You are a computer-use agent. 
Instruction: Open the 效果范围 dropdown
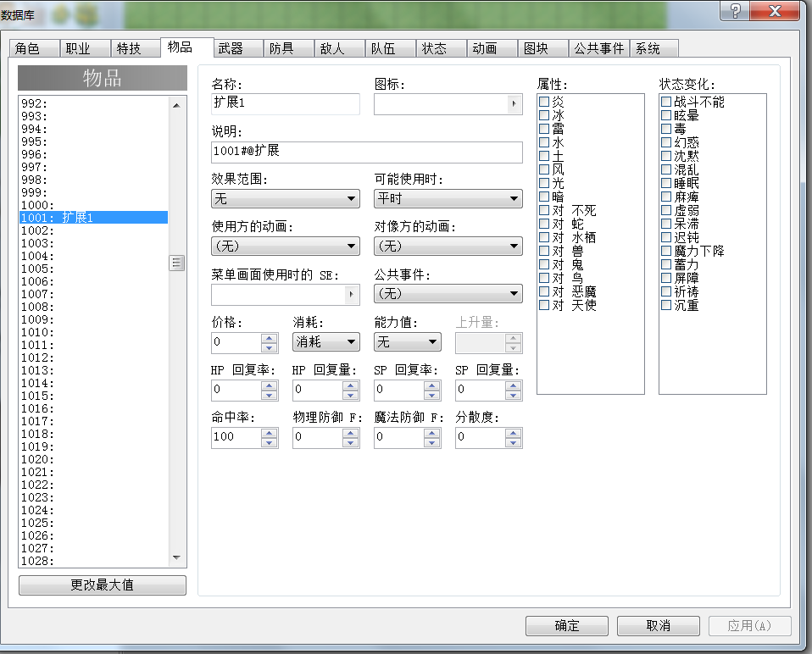pos(286,199)
